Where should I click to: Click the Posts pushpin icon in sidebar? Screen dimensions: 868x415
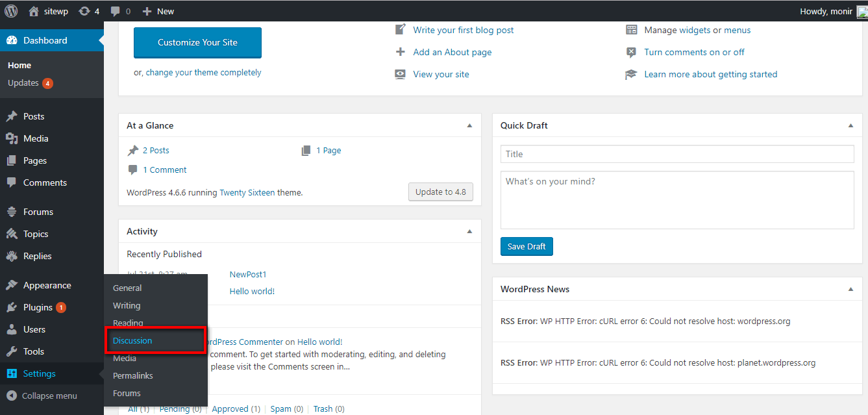click(12, 116)
